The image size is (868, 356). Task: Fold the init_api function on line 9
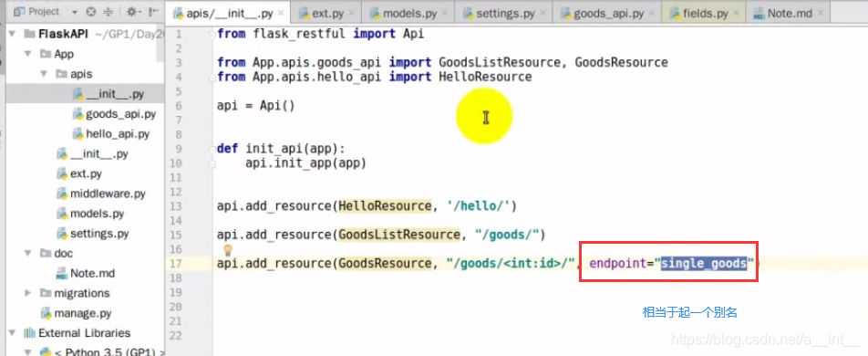point(212,149)
